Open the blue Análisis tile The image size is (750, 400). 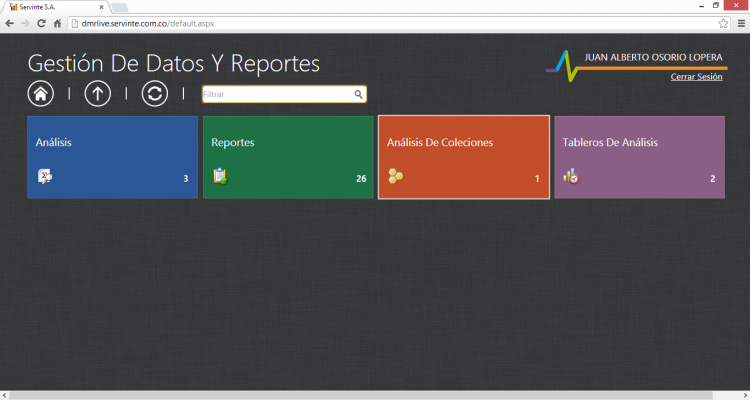pos(112,156)
